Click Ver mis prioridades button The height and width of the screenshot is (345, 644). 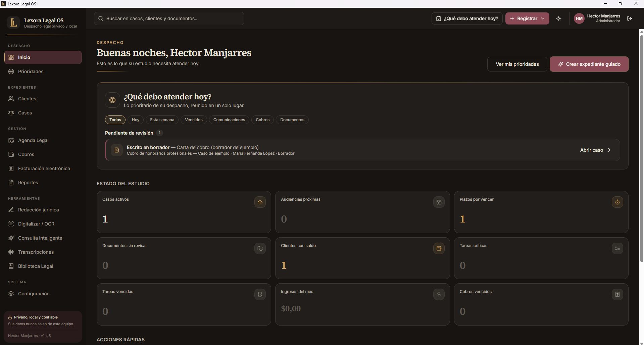click(x=517, y=64)
